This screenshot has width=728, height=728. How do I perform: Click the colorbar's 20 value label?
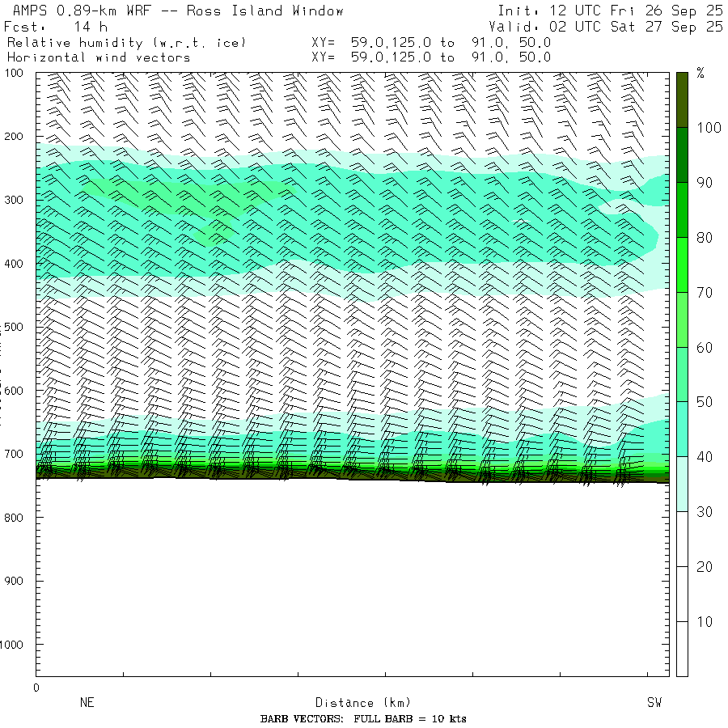705,567
